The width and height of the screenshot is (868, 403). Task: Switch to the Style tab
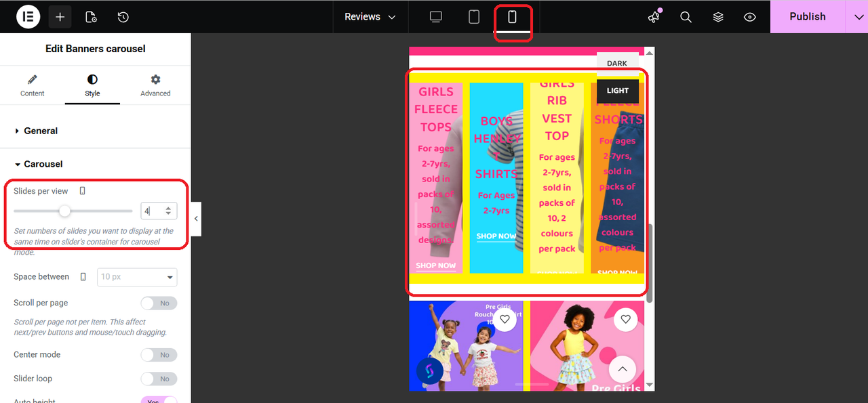pos(92,85)
